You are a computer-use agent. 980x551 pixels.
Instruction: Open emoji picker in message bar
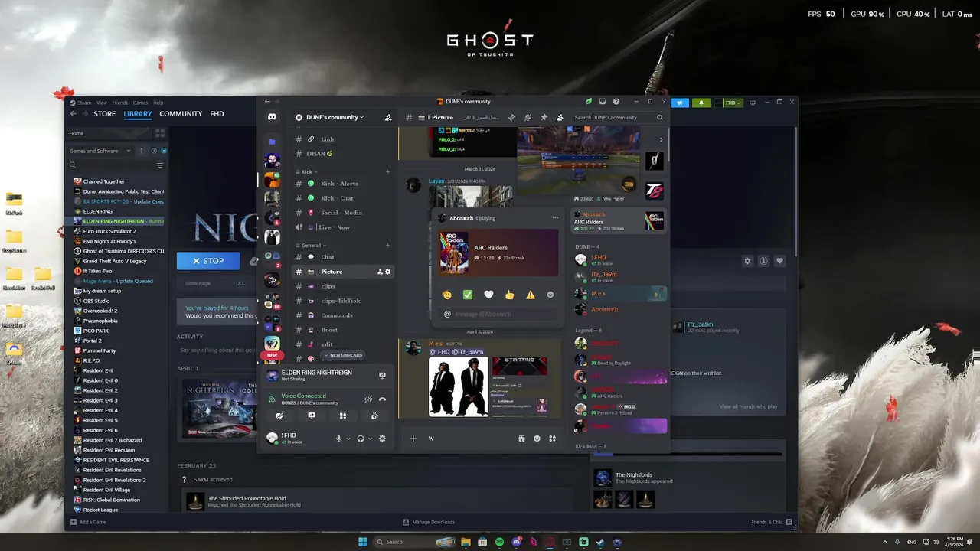click(537, 439)
